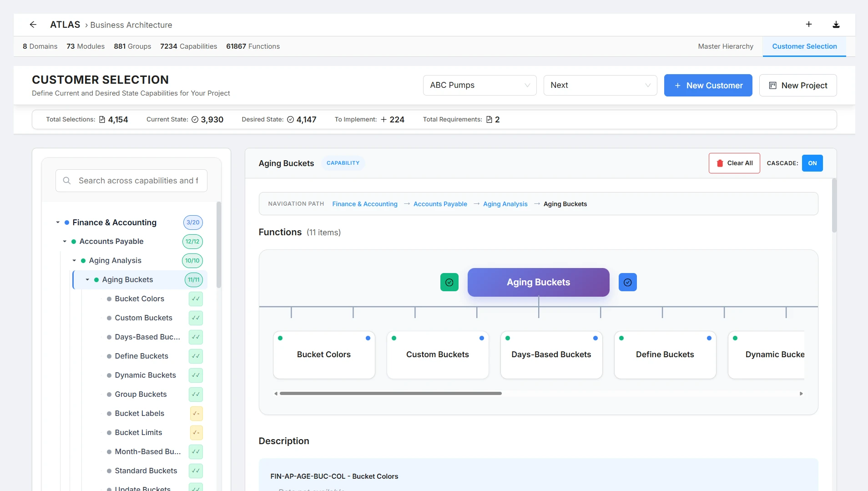
Task: Click the New Customer button
Action: click(708, 85)
